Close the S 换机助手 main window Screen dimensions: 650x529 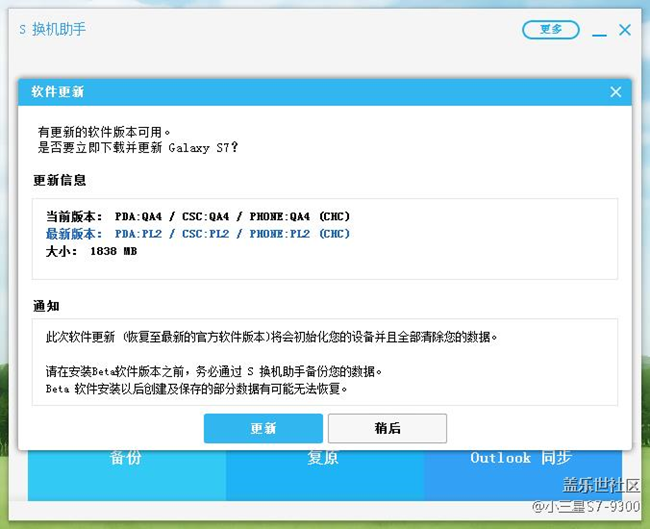click(x=625, y=30)
